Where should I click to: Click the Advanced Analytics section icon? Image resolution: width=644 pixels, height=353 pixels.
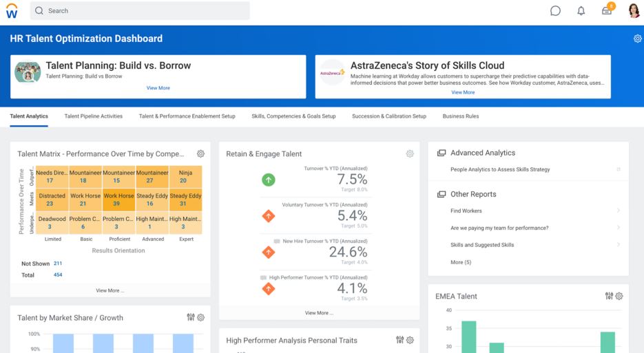[442, 153]
